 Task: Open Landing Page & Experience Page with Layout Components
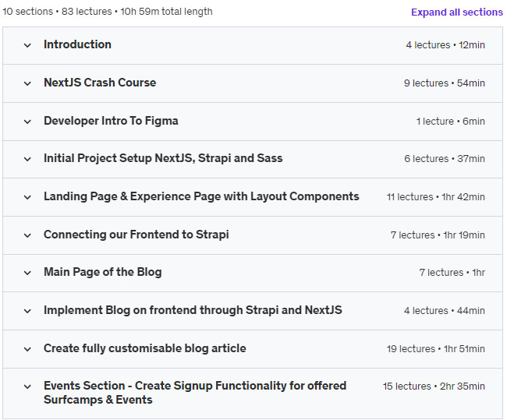(x=201, y=196)
